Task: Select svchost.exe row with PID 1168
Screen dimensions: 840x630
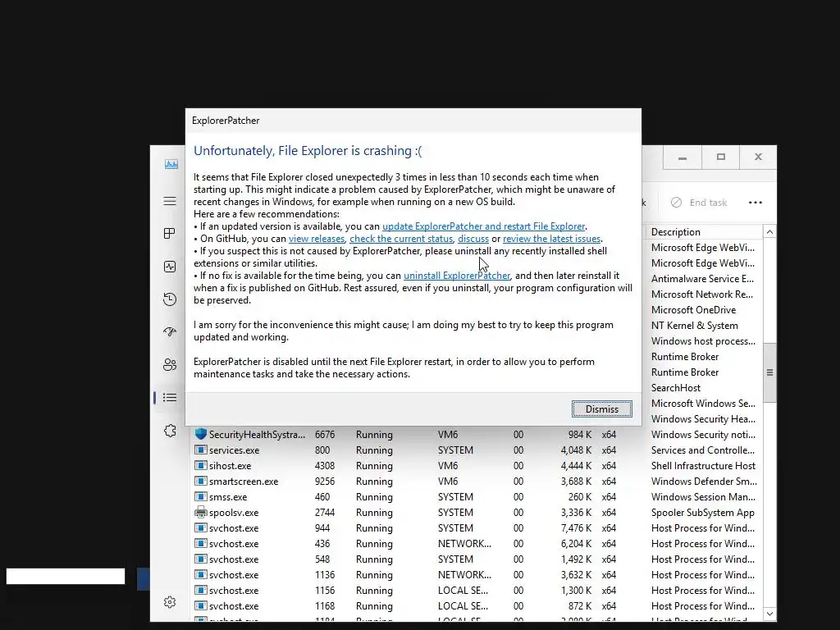Action: tap(477, 606)
